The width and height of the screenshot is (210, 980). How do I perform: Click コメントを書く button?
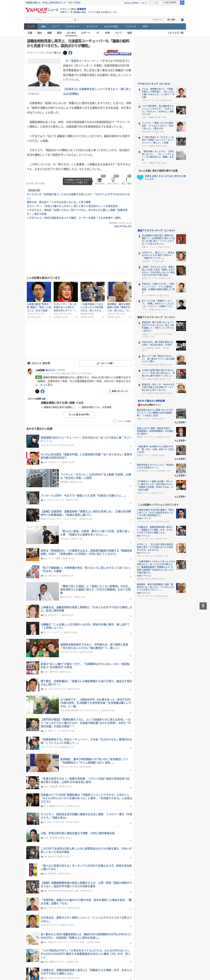105,363
